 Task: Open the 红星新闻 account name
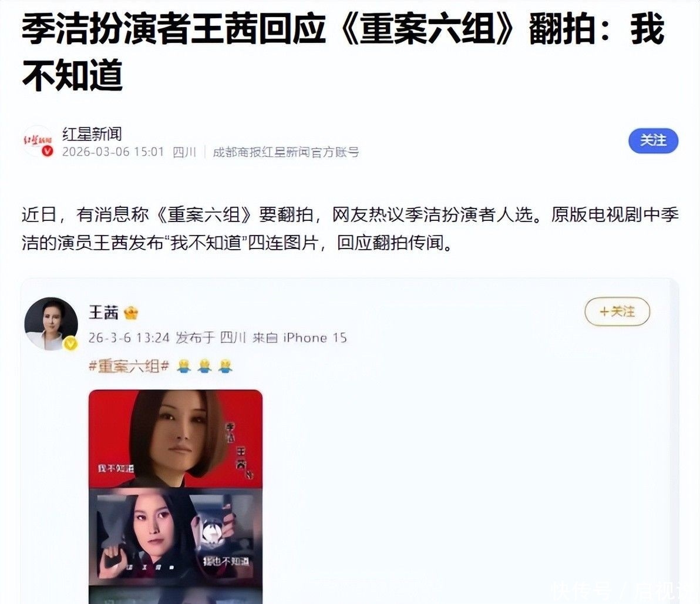pos(92,133)
